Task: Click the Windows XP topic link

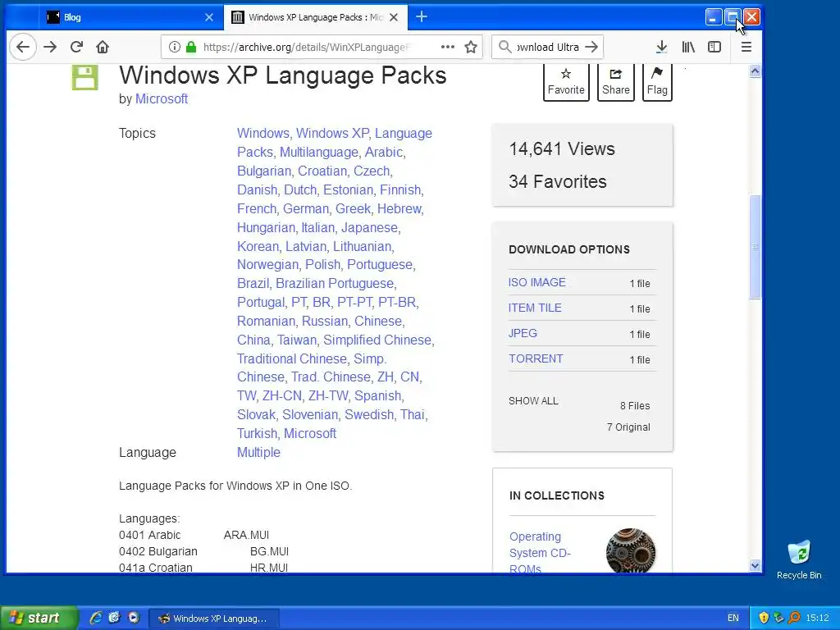Action: point(332,134)
